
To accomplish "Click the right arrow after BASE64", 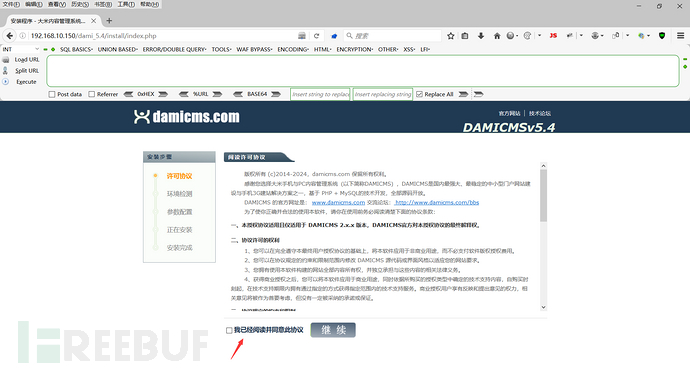I will pos(276,94).
